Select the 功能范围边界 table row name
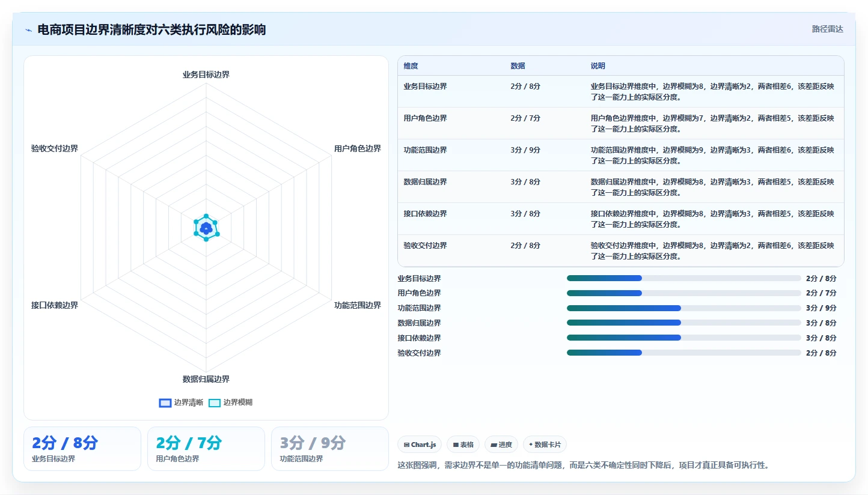Screen dimensions: 868x495 click(x=426, y=150)
